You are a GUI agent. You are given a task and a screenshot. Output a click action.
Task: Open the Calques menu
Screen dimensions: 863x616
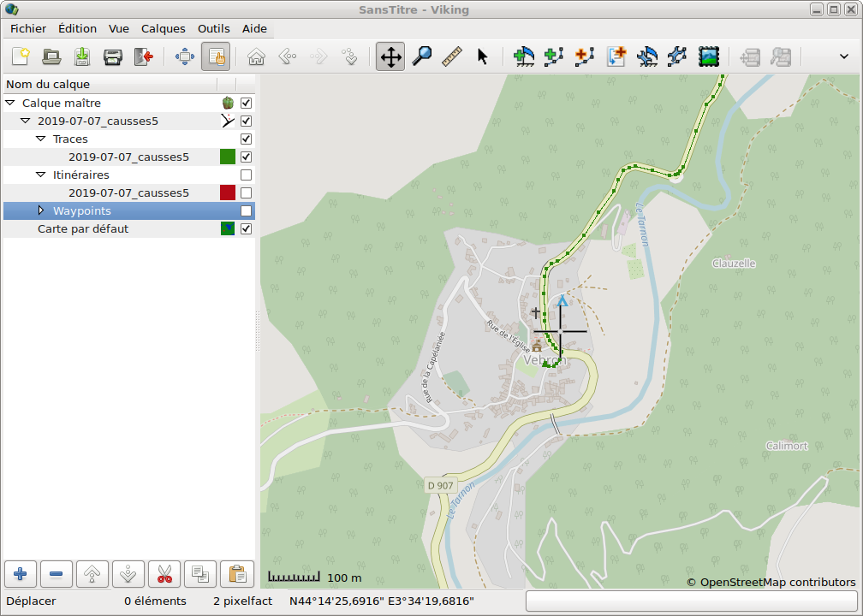[x=163, y=28]
